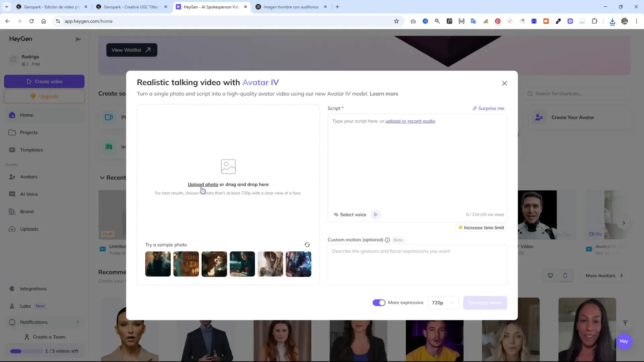This screenshot has width=644, height=362.
Task: Refresh the sample photo suggestions
Action: [x=307, y=245]
